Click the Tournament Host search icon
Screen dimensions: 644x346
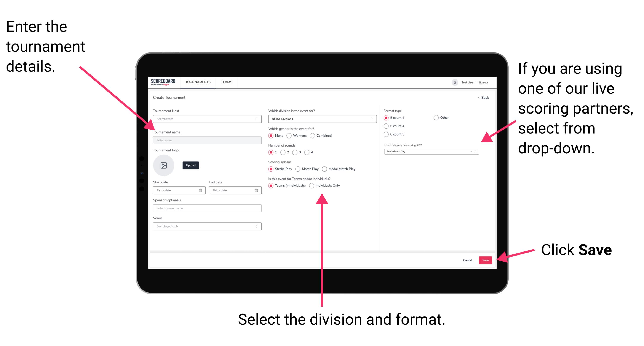coord(256,119)
